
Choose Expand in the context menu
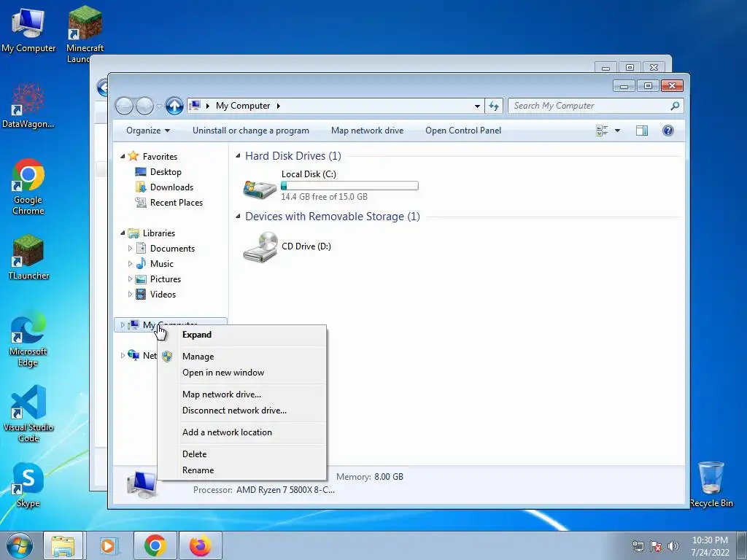[242, 335]
